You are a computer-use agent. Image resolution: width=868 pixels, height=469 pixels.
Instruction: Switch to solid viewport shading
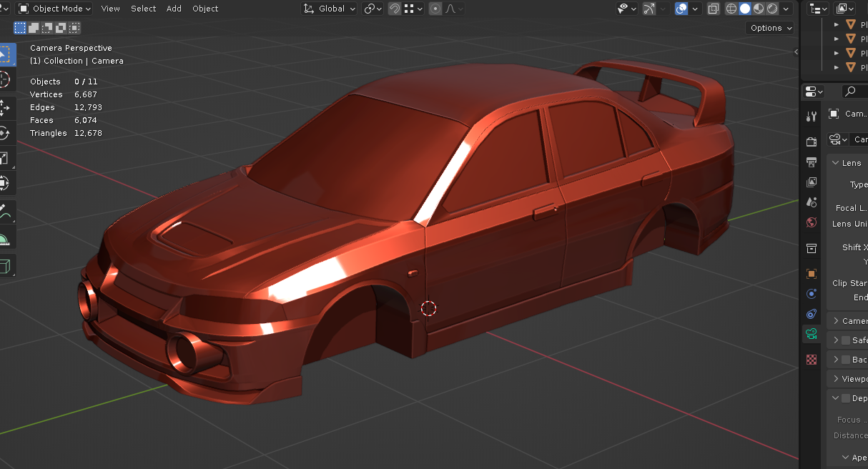(745, 9)
